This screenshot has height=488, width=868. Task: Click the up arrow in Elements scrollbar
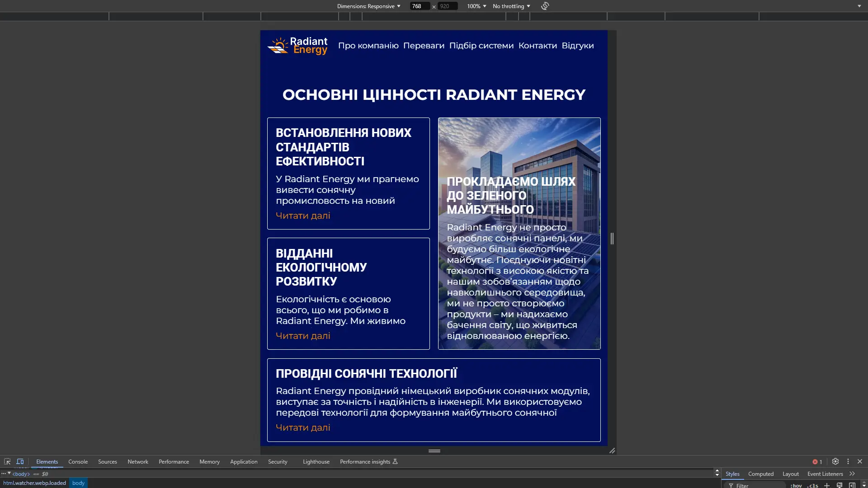(717, 471)
